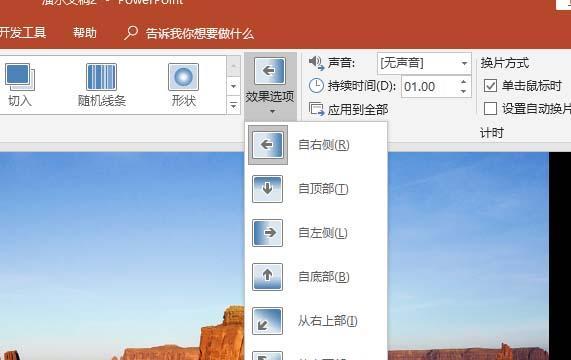
Task: Select the 形状 transition
Action: point(184,85)
